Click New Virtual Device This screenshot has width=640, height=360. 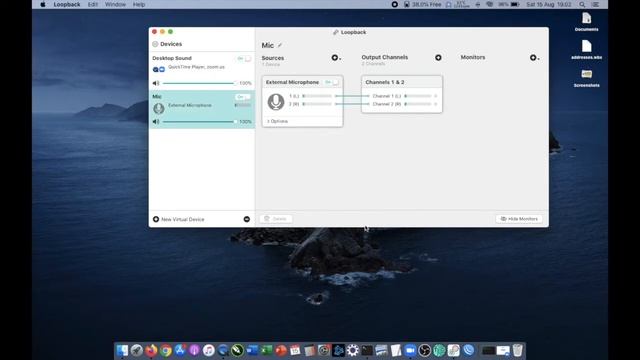coord(182,219)
